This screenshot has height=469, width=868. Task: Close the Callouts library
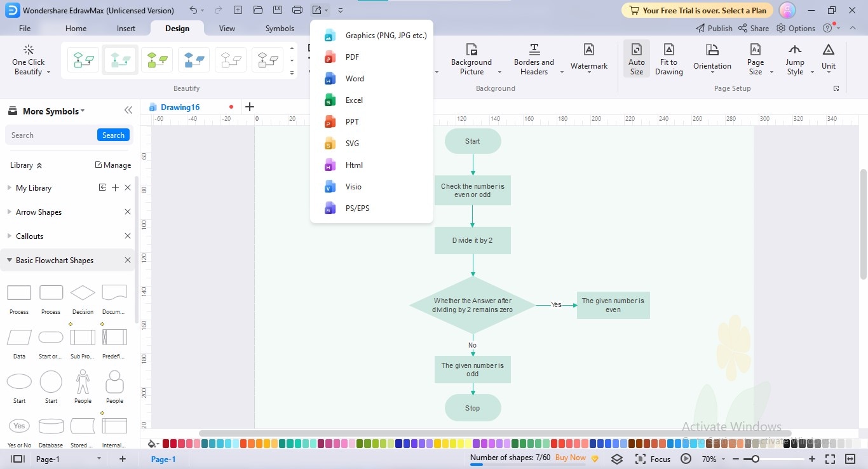[x=128, y=236]
